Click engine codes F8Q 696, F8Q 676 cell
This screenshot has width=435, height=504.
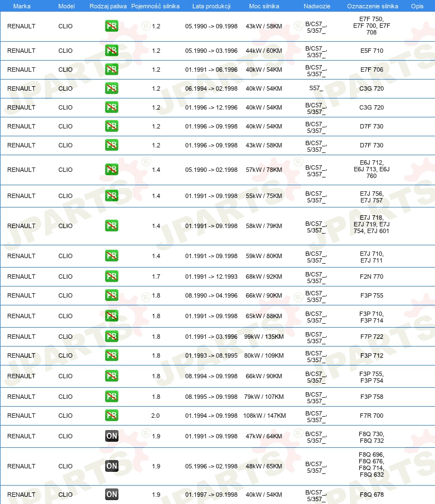(x=372, y=465)
